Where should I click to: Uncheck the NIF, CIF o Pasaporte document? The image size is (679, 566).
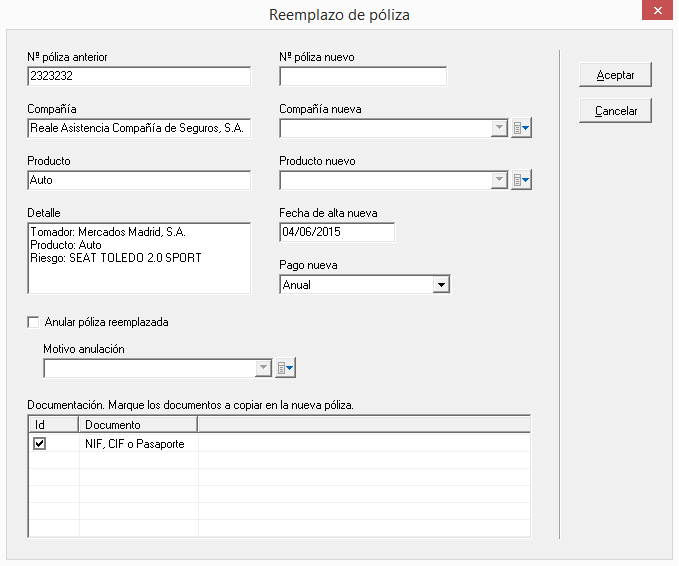click(x=39, y=443)
